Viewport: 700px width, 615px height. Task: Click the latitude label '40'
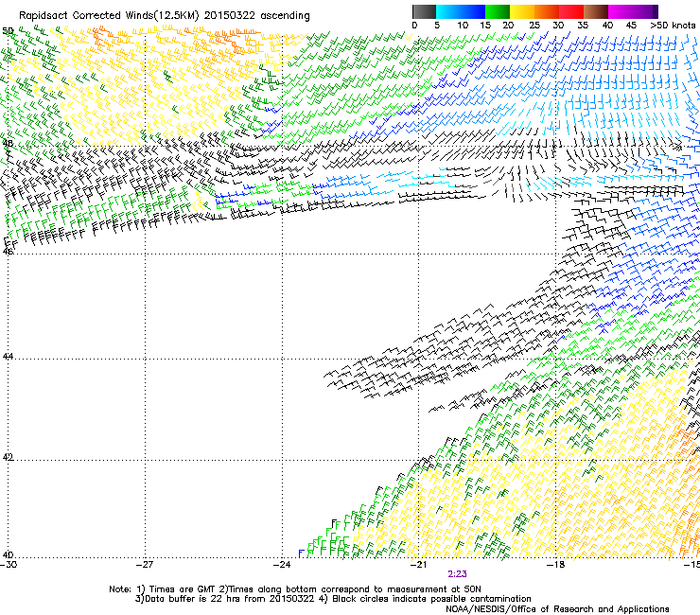coord(8,555)
